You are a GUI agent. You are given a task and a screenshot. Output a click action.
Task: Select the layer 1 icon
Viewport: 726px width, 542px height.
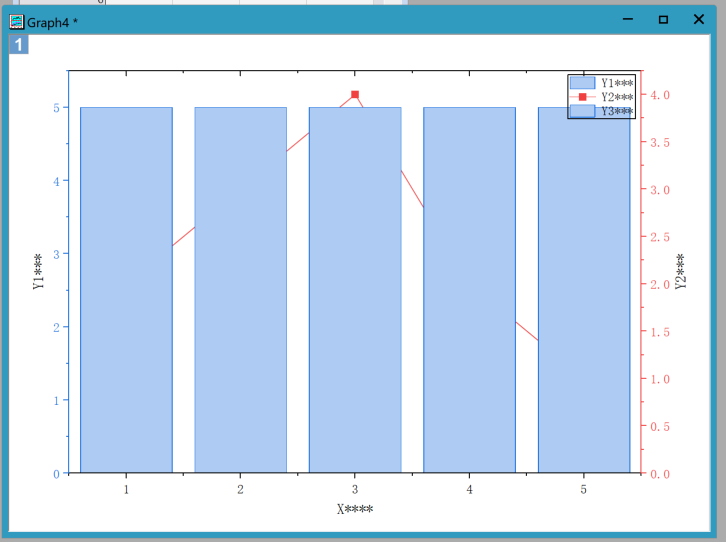(x=19, y=45)
